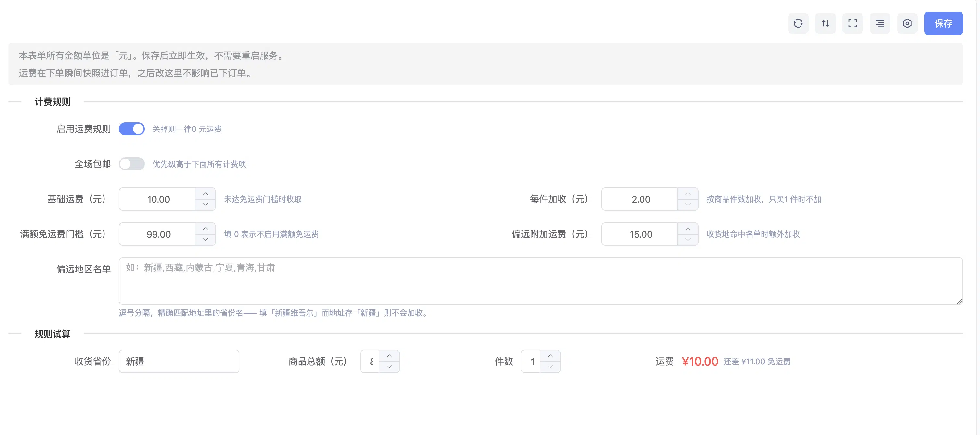Decrease 偏远附加运费 with down arrow
The width and height of the screenshot is (980, 435).
(x=688, y=239)
